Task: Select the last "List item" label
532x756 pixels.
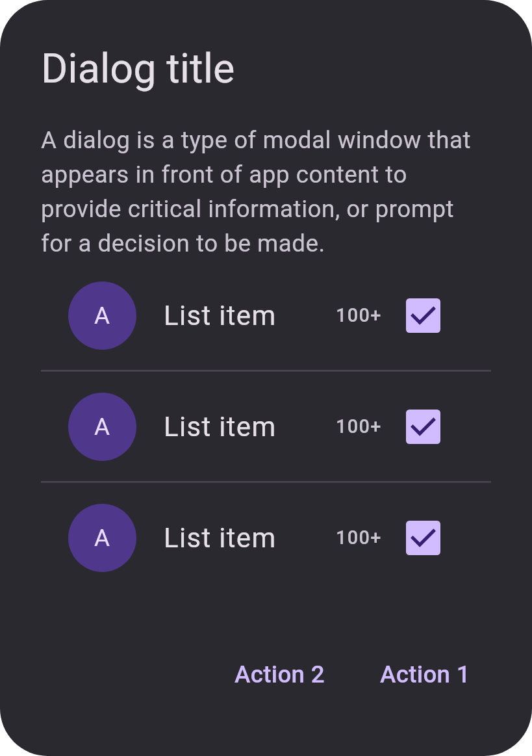Action: [x=220, y=538]
